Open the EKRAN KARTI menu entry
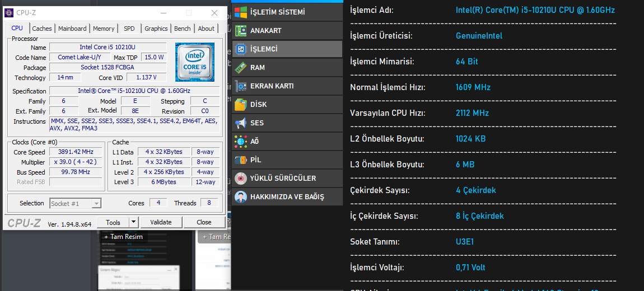 [287, 86]
